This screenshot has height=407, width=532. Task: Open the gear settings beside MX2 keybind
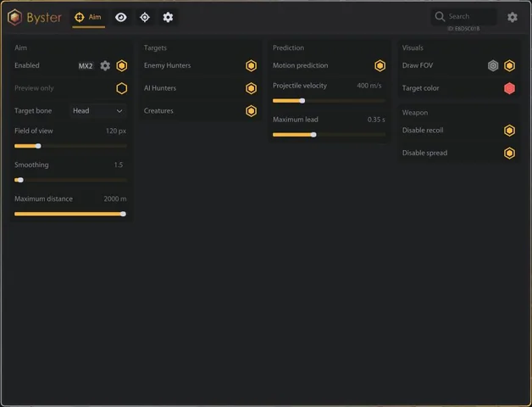pyautogui.click(x=105, y=65)
